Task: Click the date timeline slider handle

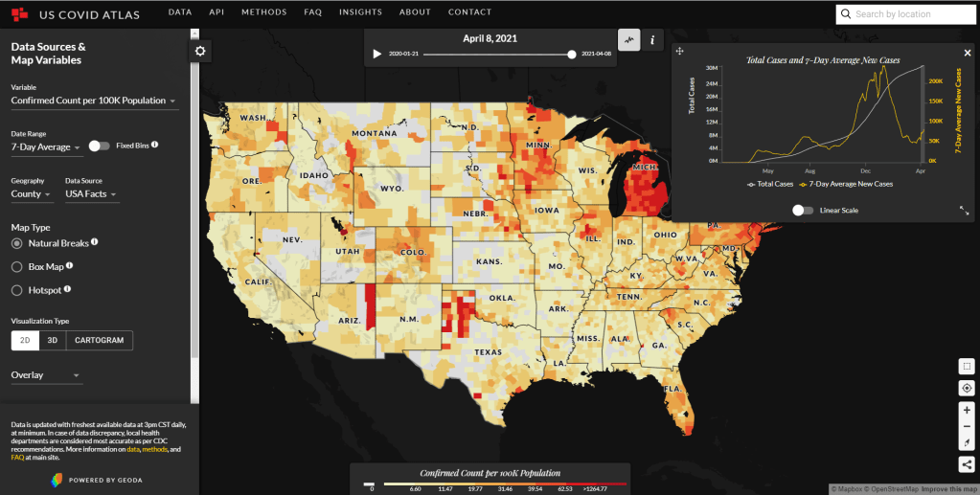Action: (572, 55)
